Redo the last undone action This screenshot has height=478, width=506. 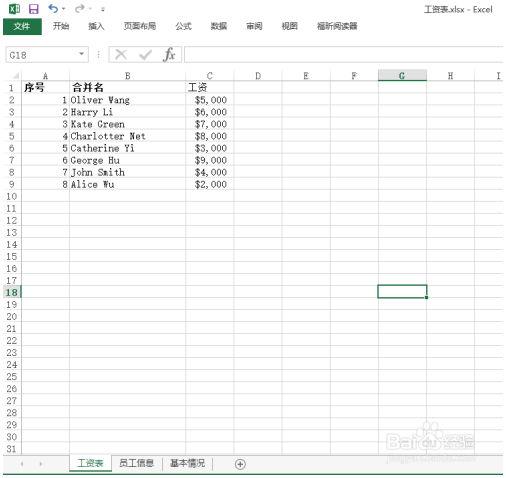(80, 8)
